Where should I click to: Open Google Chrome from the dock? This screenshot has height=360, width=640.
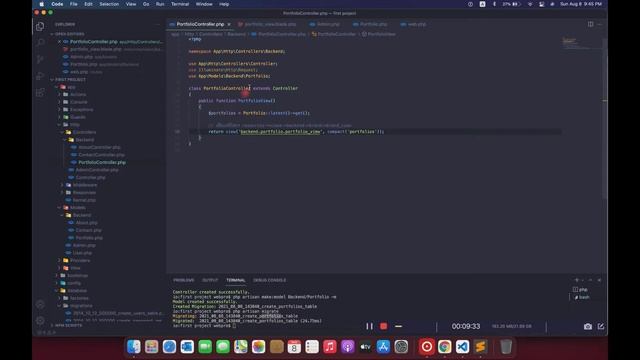tap(444, 347)
